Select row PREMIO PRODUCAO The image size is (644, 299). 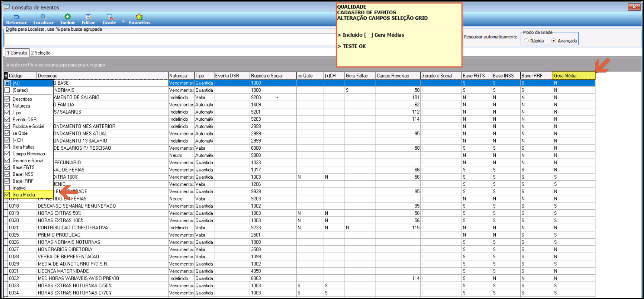[299, 235]
